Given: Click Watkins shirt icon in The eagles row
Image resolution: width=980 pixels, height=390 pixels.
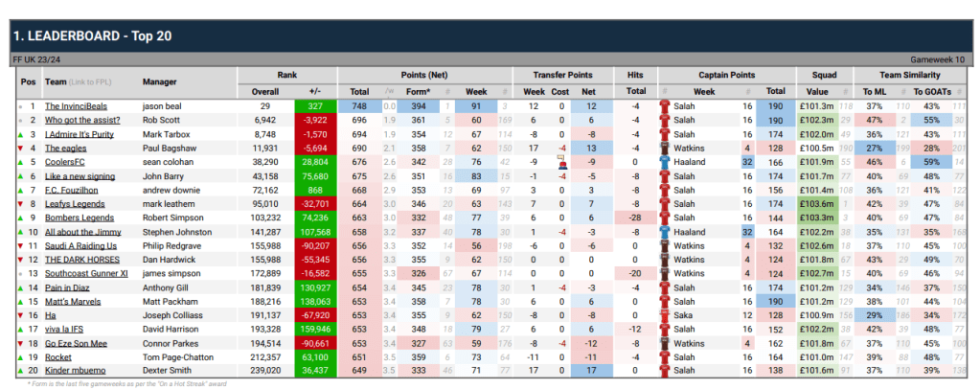Looking at the screenshot, I should (664, 149).
